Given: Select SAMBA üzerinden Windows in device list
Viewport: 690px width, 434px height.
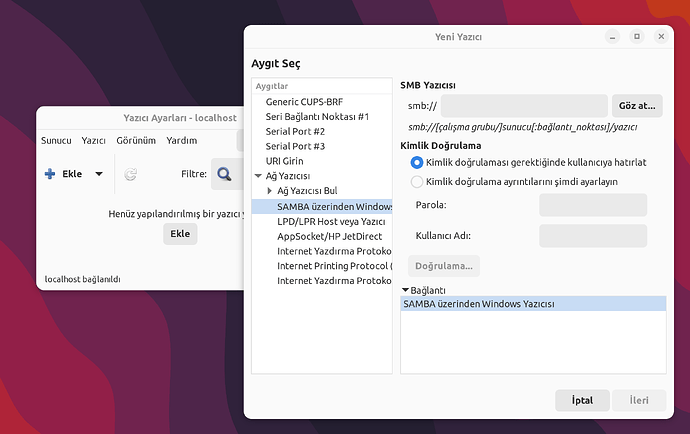Looking at the screenshot, I should click(x=322, y=206).
